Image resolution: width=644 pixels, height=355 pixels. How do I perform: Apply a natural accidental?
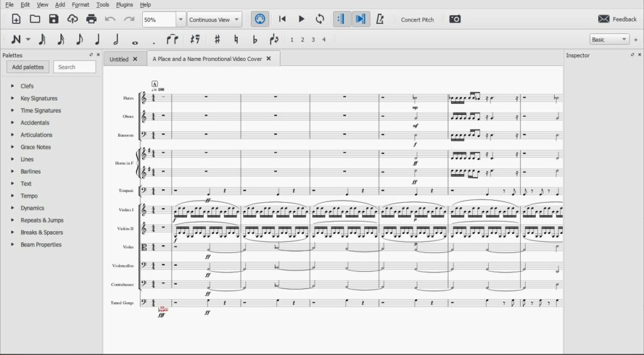236,40
